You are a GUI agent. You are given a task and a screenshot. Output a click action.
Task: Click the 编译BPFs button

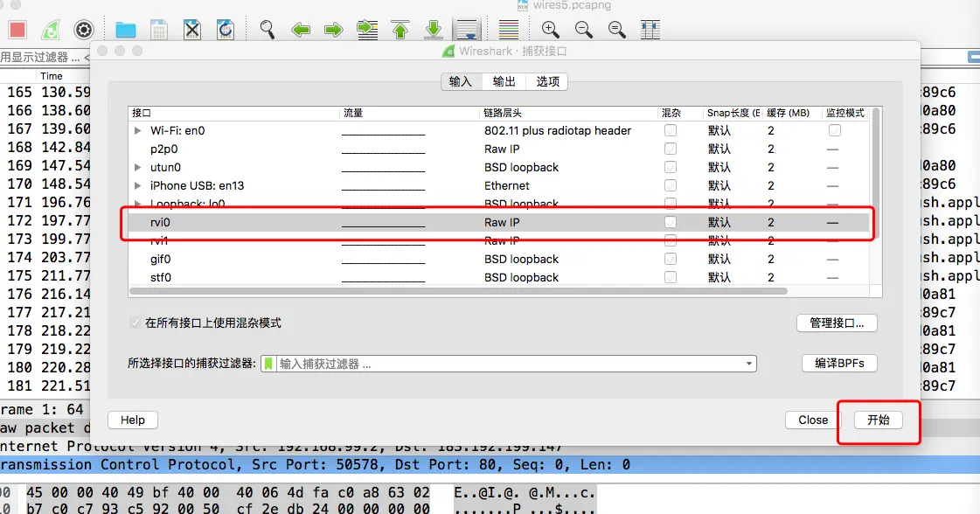click(839, 364)
